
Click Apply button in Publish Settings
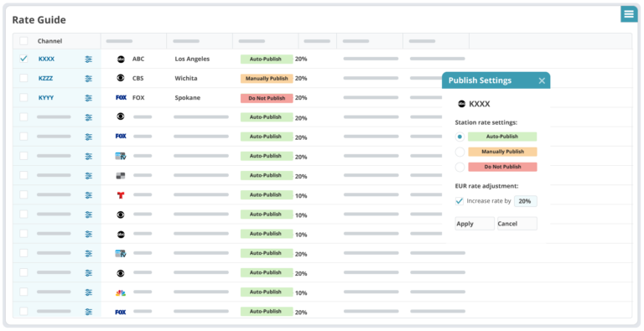(x=475, y=224)
